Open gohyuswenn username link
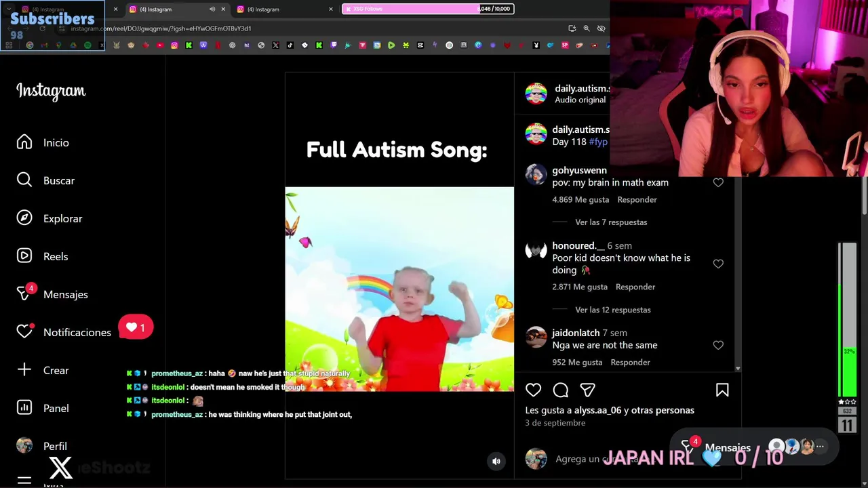Screen dimensions: 868x488 579,171
